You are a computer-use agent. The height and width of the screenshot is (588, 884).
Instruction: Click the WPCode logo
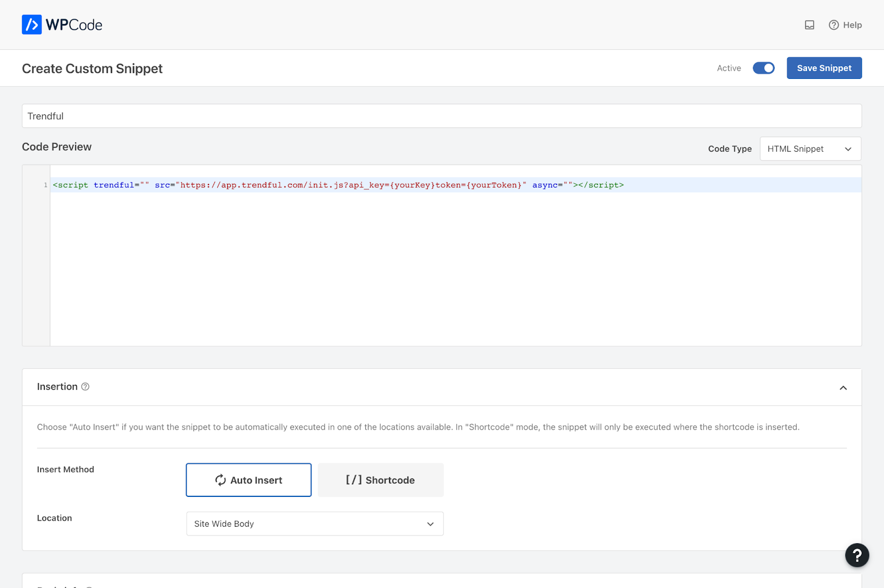point(62,25)
